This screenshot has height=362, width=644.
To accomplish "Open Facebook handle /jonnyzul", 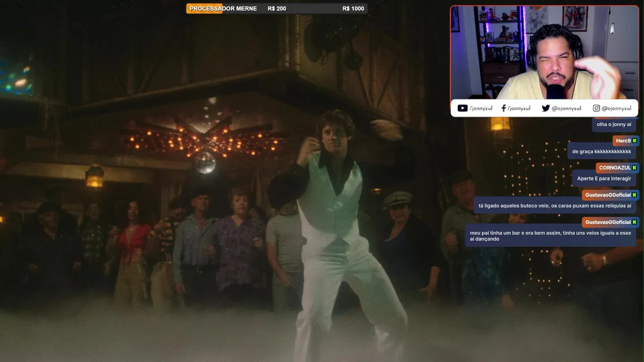I will 519,108.
